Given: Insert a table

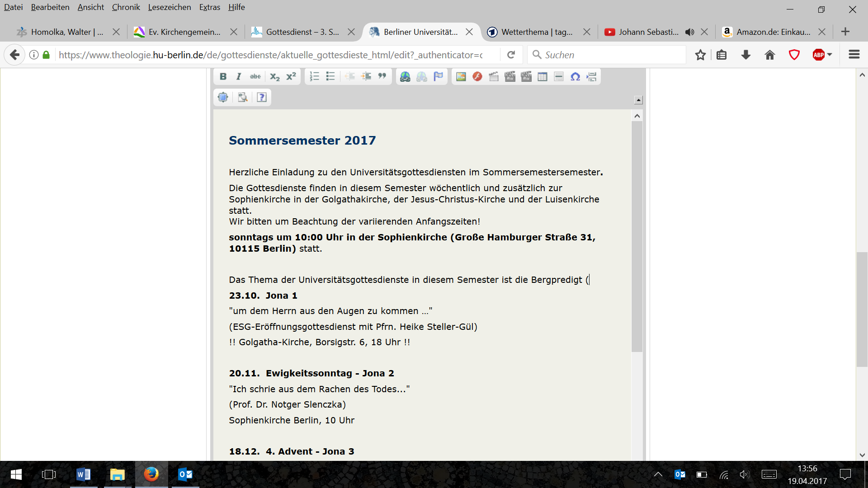Looking at the screenshot, I should tap(542, 77).
